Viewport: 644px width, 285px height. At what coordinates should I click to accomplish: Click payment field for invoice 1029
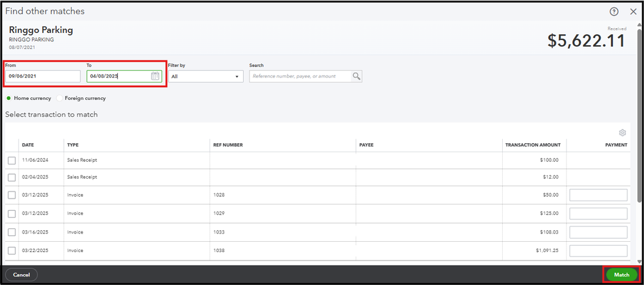[598, 213]
